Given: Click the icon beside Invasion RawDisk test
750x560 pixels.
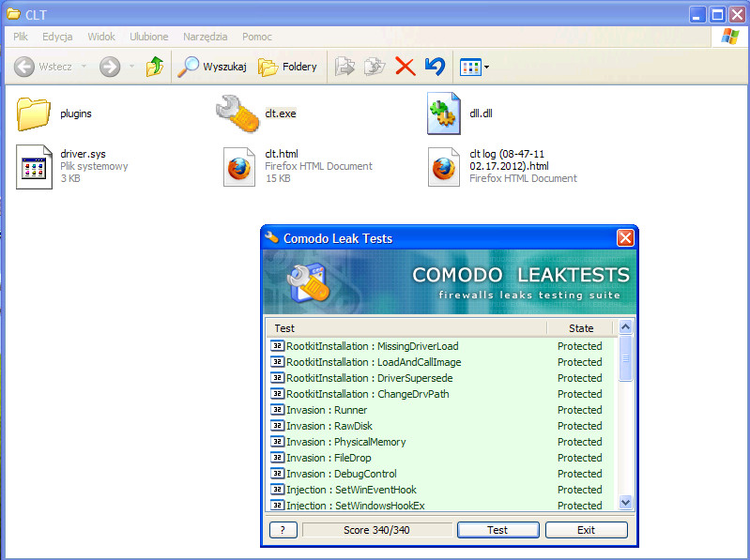Looking at the screenshot, I should coord(278,425).
